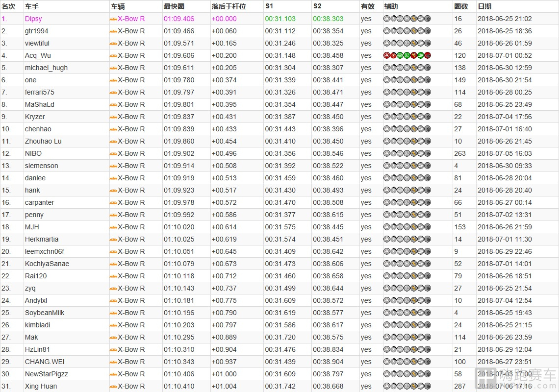Click the KTM logo in michael_hugh's row
Image resolution: width=559 pixels, height=392 pixels.
pyautogui.click(x=113, y=68)
